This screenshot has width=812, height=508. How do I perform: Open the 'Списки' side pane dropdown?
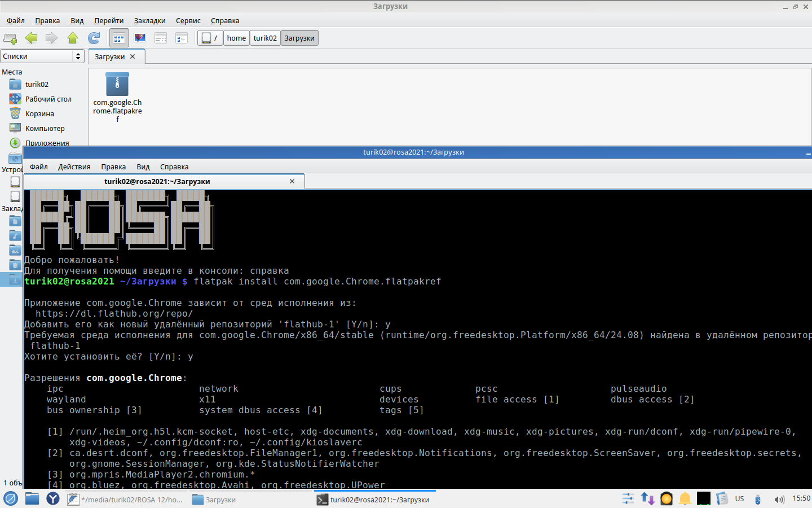pyautogui.click(x=42, y=56)
